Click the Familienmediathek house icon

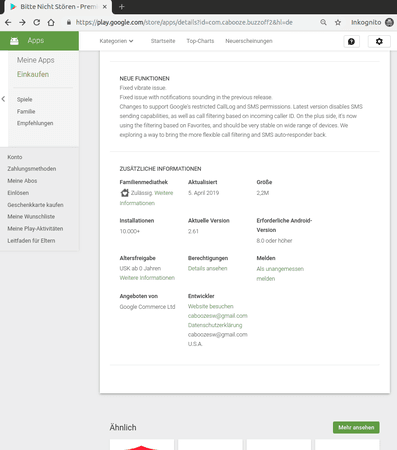(124, 193)
